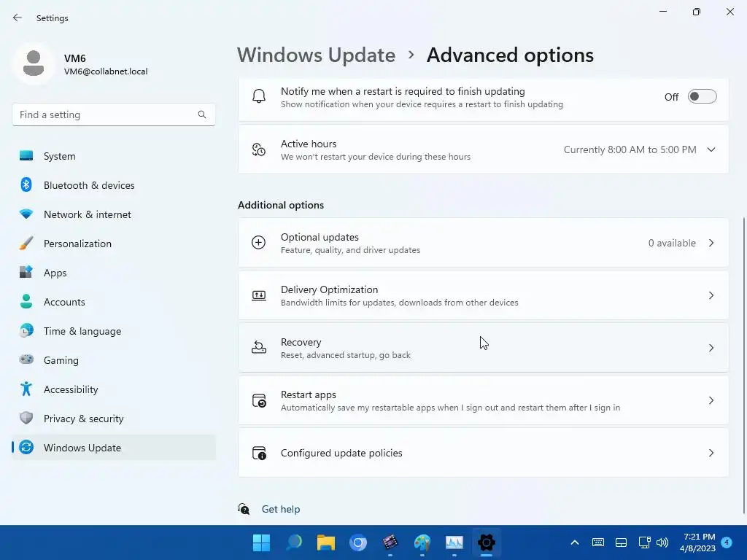Go to Windows Update breadcrumb
Screen dimensions: 747x560
coord(317,55)
